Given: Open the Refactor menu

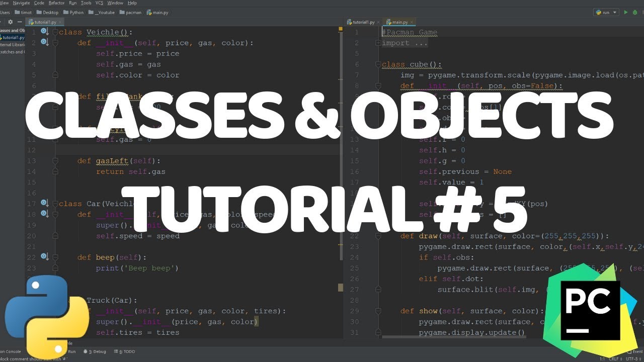Looking at the screenshot, I should (57, 3).
